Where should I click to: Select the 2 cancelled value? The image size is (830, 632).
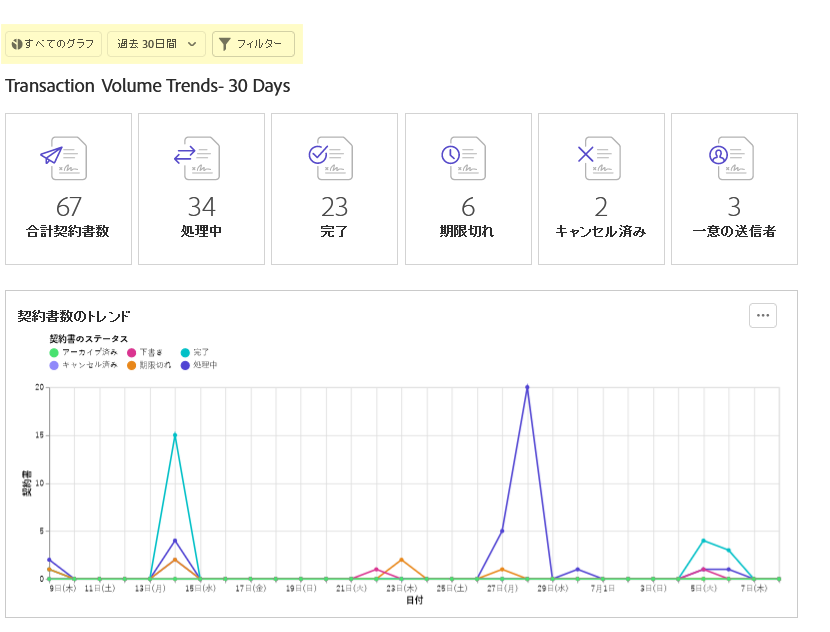click(x=601, y=207)
